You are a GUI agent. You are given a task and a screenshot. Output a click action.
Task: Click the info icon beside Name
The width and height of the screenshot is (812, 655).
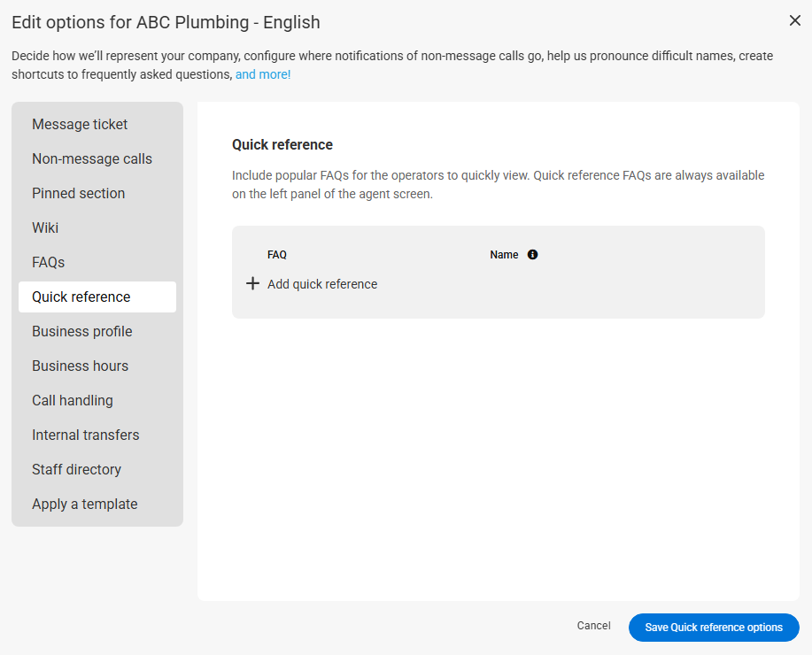coord(532,255)
